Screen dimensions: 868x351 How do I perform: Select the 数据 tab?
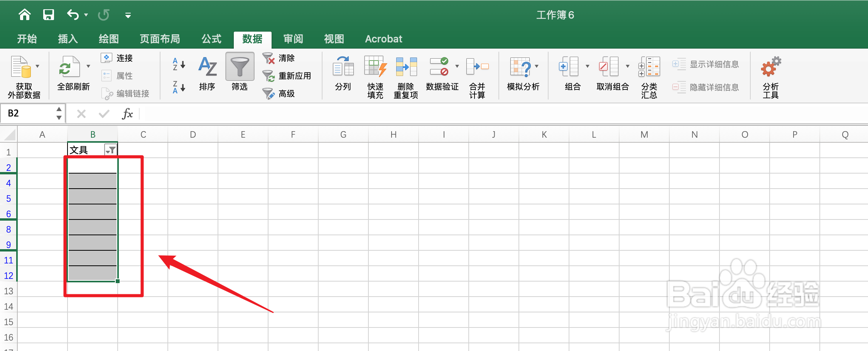click(x=252, y=39)
